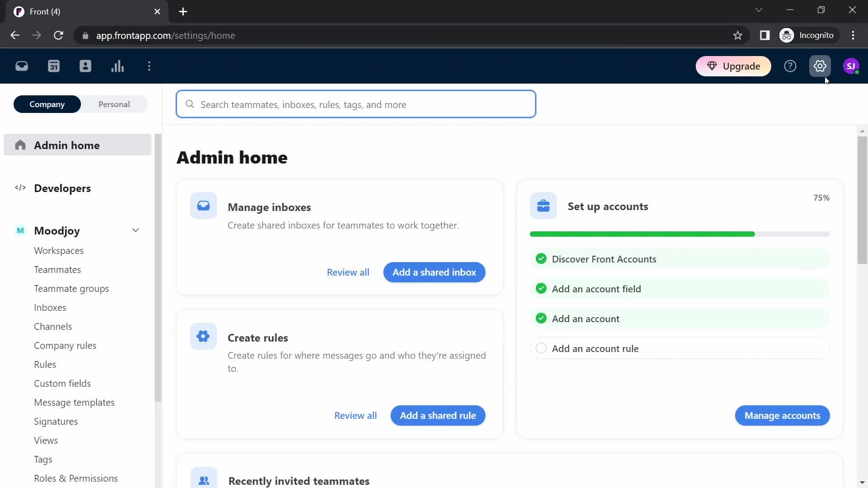Open the settings gear icon top right

(x=821, y=66)
